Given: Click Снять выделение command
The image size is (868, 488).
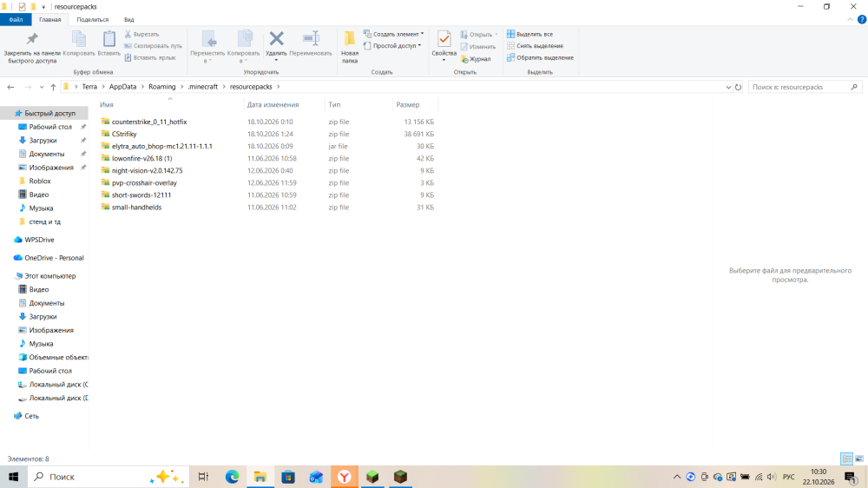Looking at the screenshot, I should point(535,46).
